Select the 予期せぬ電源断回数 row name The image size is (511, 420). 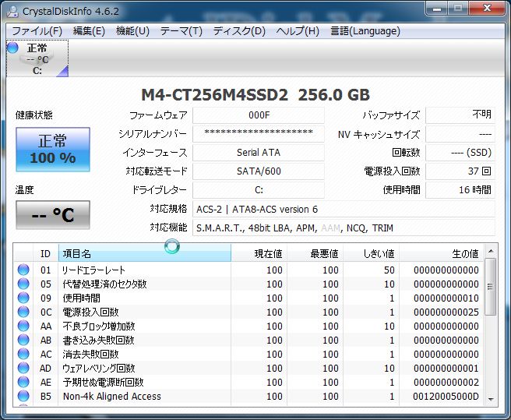103,382
